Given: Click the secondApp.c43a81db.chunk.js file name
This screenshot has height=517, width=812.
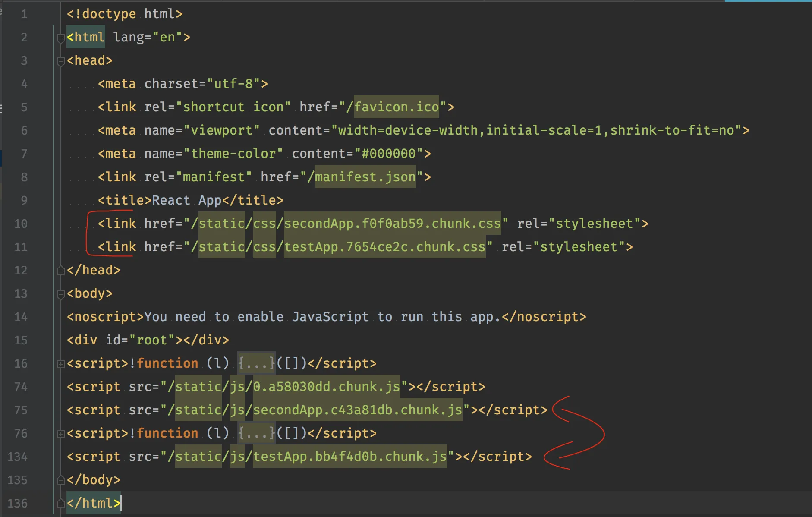Looking at the screenshot, I should [x=358, y=410].
